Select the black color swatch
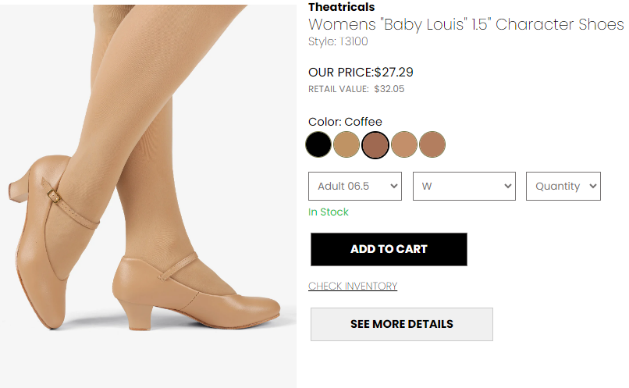 (x=319, y=144)
